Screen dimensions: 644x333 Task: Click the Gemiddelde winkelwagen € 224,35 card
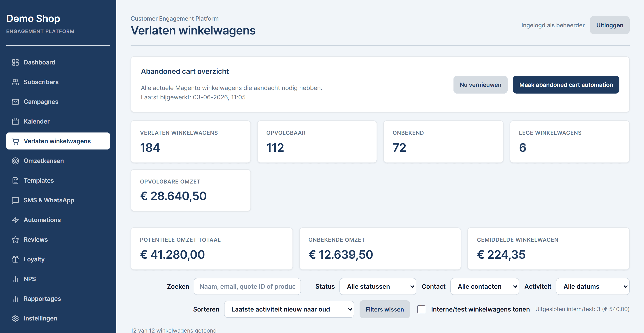549,249
